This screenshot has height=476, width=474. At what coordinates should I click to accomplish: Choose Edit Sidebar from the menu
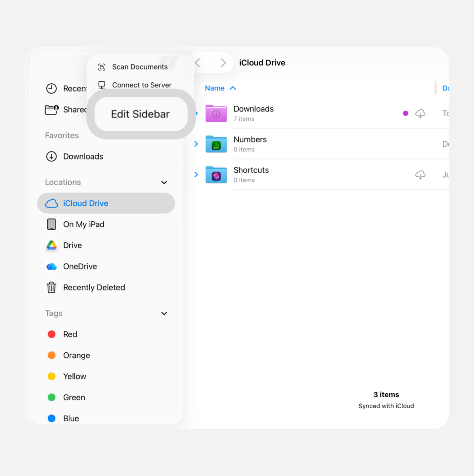(x=140, y=114)
